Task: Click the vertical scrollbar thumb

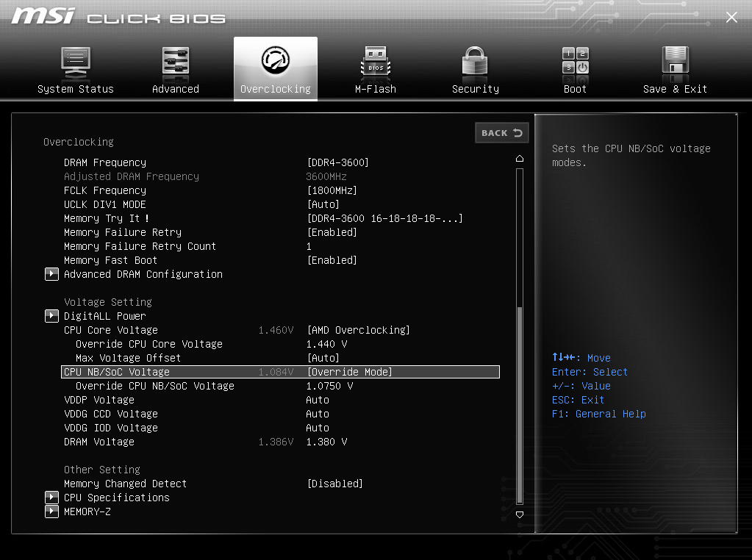Action: click(x=520, y=403)
